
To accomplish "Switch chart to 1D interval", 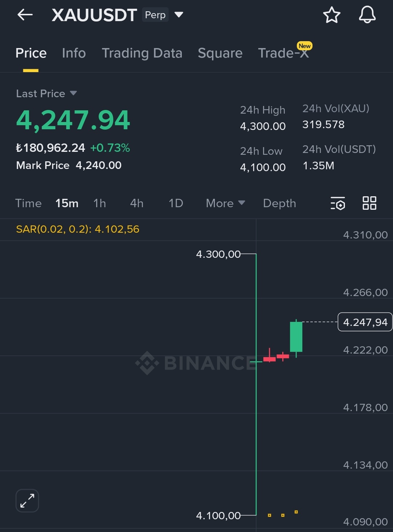I will (x=176, y=203).
